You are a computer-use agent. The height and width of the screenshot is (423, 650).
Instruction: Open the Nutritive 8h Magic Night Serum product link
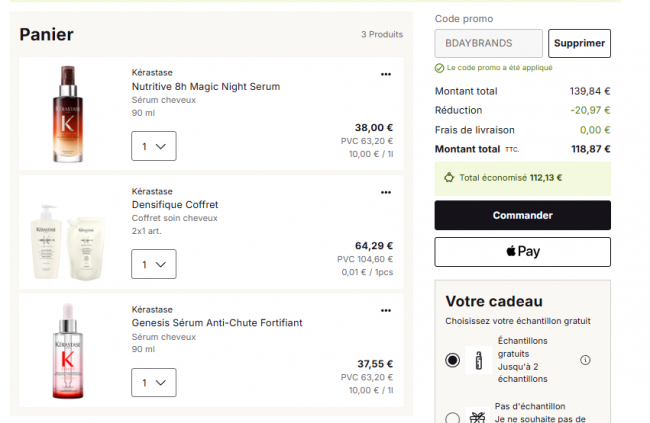[x=206, y=87]
